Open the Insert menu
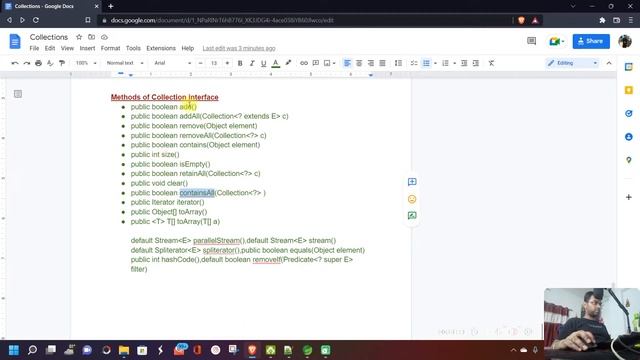Screen dimensions: 640x360 (x=87, y=48)
